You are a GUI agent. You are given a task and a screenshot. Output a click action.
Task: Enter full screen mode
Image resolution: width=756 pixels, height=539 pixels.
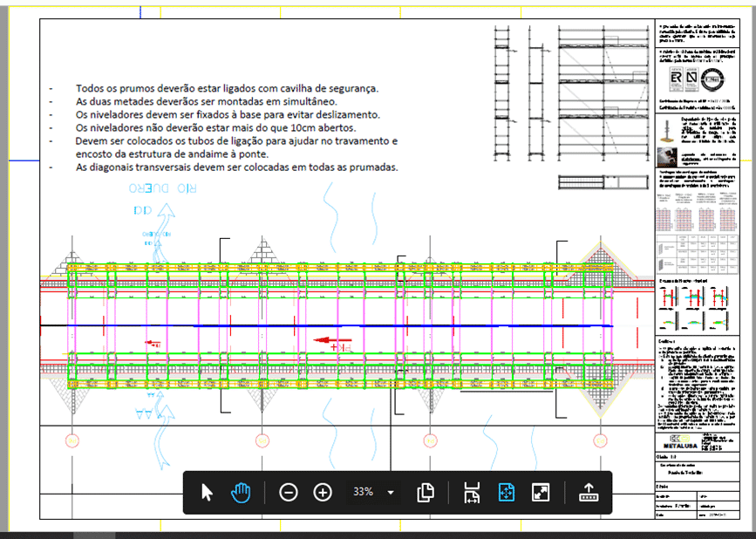pos(541,493)
